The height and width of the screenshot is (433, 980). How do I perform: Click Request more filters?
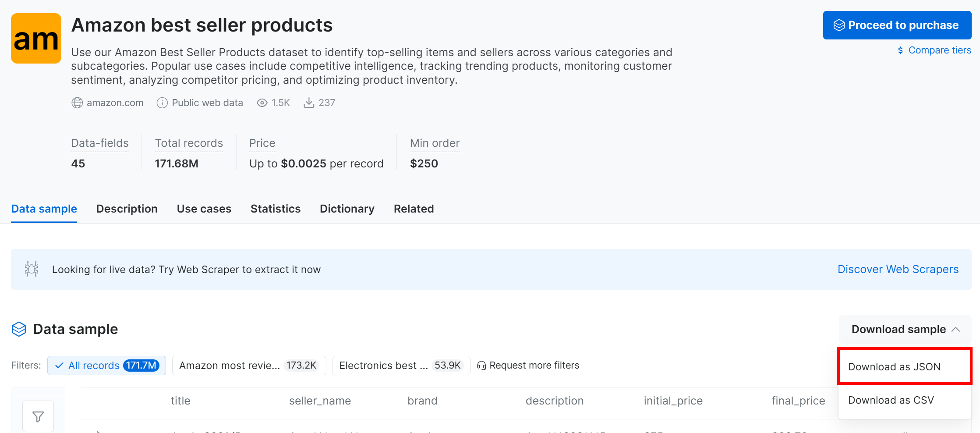point(534,365)
